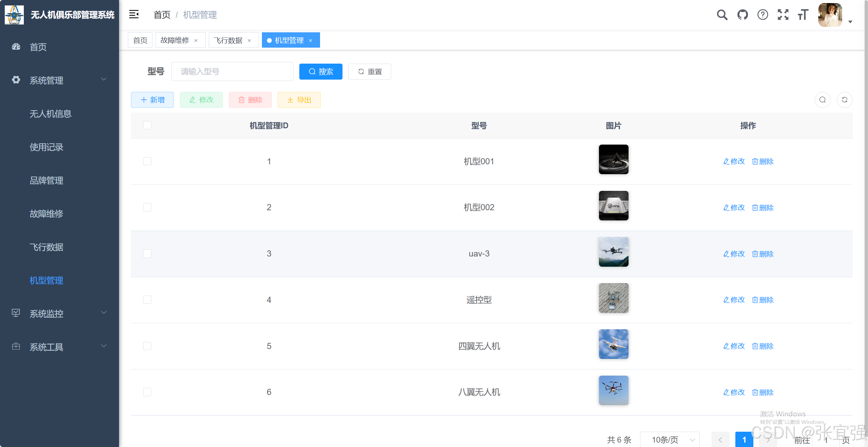Open the header search magnifier icon
This screenshot has height=447, width=868.
point(722,15)
